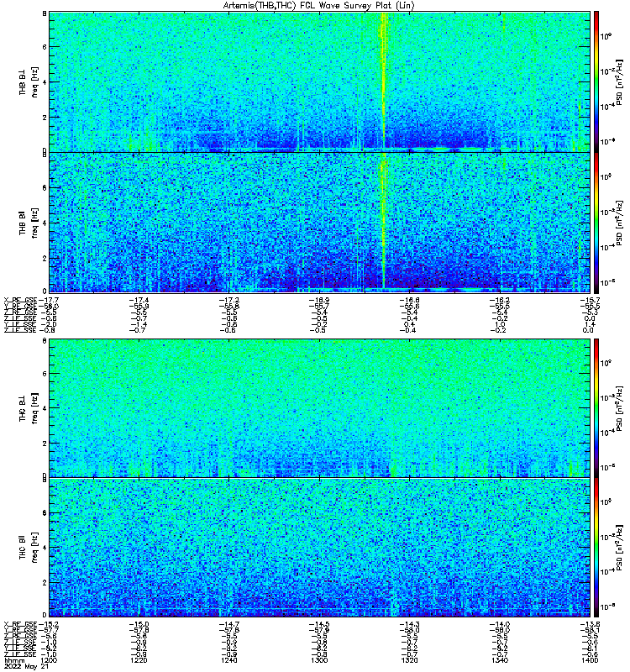Click the 1340 time label

coord(500,660)
